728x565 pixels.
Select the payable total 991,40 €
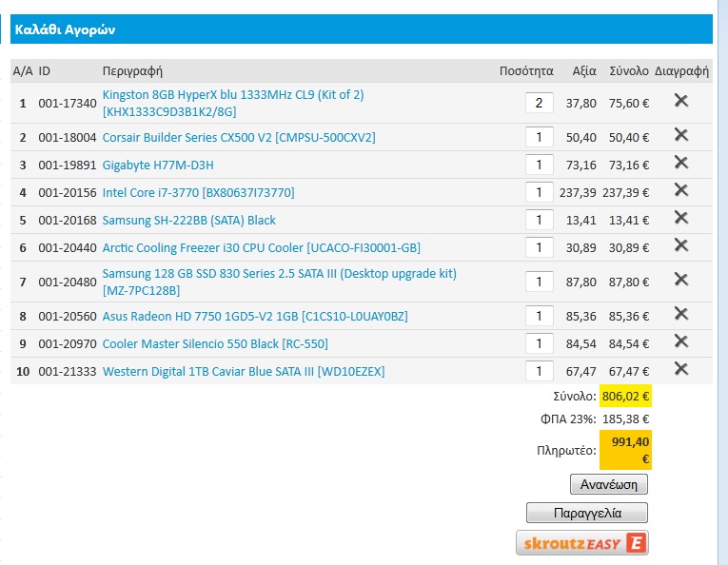point(626,450)
